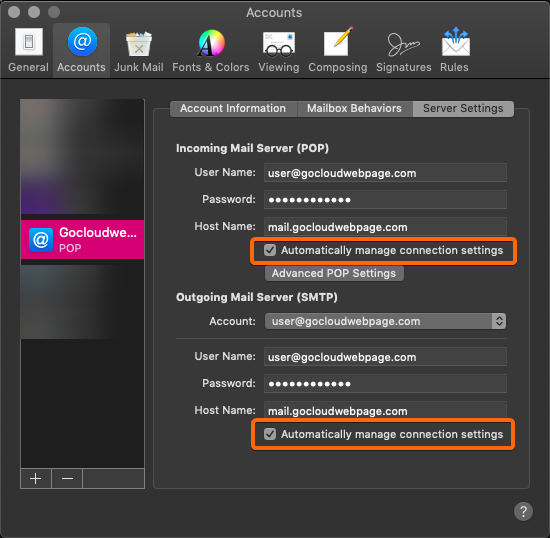The image size is (550, 538).
Task: Open Junk Mail preferences
Action: coord(139,50)
